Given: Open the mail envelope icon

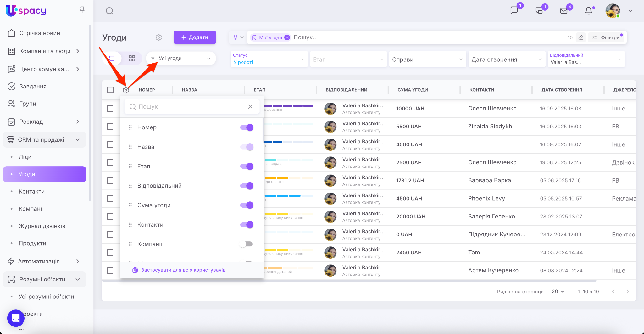Looking at the screenshot, I should pos(564,11).
